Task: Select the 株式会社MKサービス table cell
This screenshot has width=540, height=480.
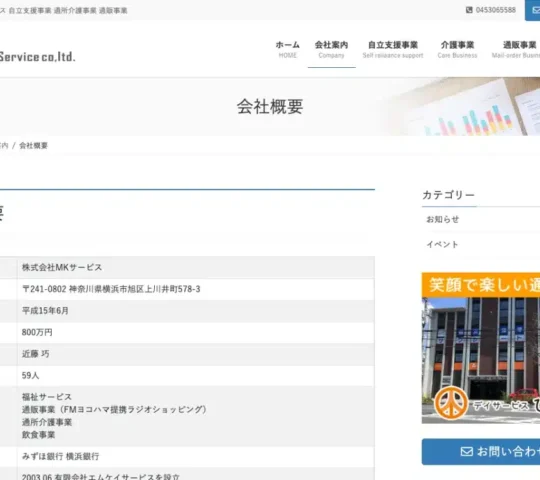Action: pos(196,267)
